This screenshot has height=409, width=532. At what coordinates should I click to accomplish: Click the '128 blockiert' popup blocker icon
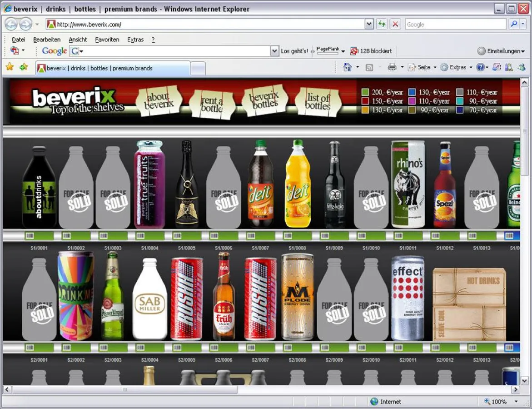pos(371,51)
